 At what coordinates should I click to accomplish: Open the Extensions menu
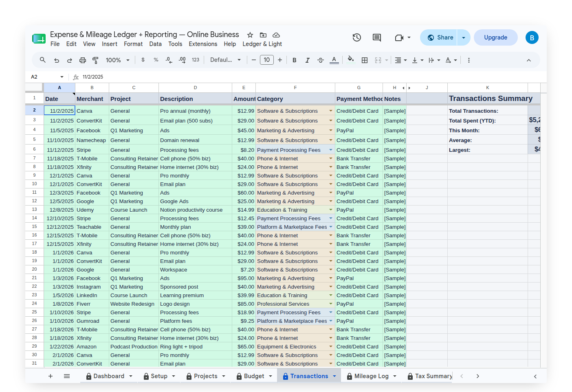[x=203, y=44]
